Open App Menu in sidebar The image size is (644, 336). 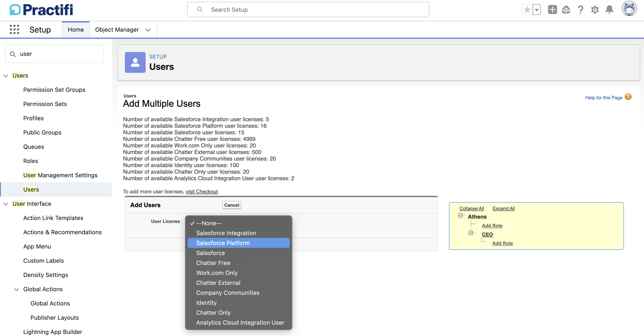click(37, 246)
